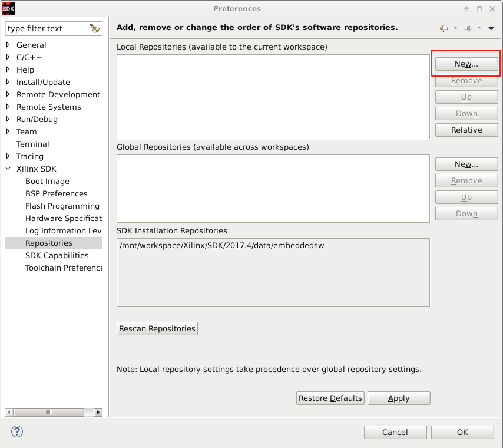
Task: Open the help question mark icon
Action: point(16,431)
